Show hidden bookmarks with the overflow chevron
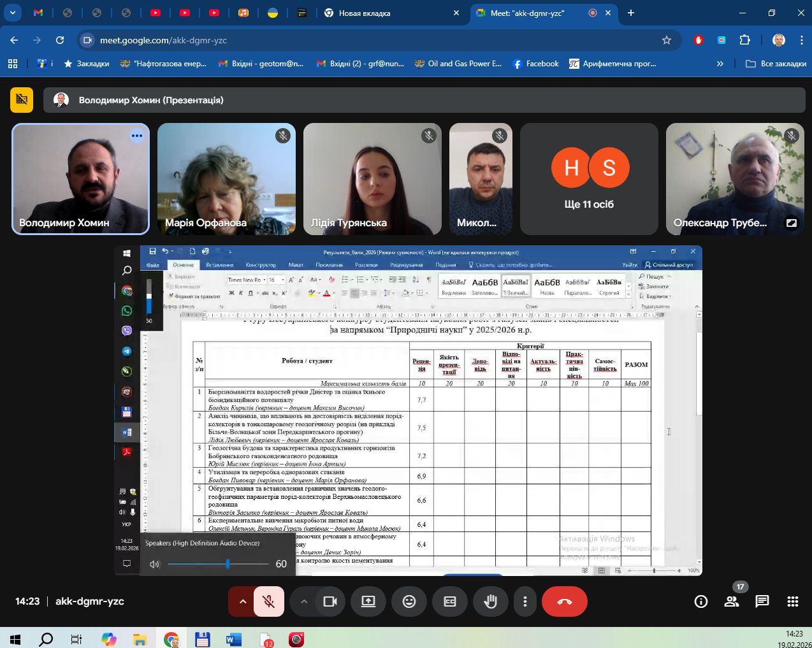Viewport: 812px width, 648px height. pyautogui.click(x=720, y=64)
